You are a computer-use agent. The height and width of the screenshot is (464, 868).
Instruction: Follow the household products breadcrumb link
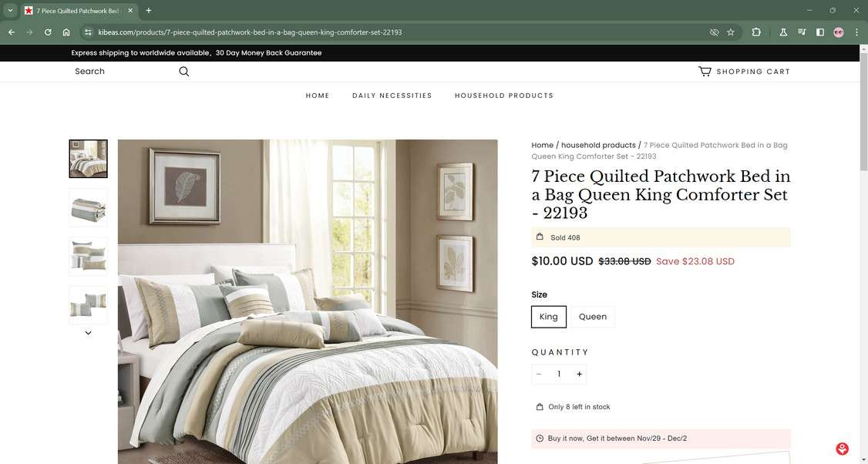[x=598, y=145]
